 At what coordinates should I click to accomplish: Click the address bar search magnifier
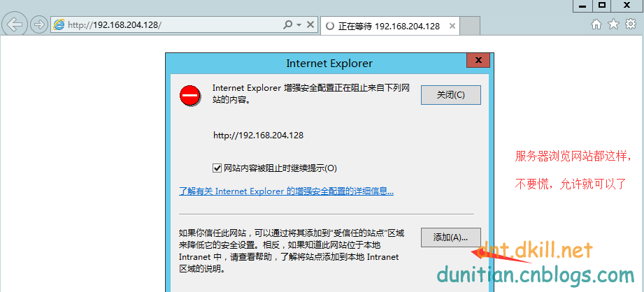pos(287,25)
